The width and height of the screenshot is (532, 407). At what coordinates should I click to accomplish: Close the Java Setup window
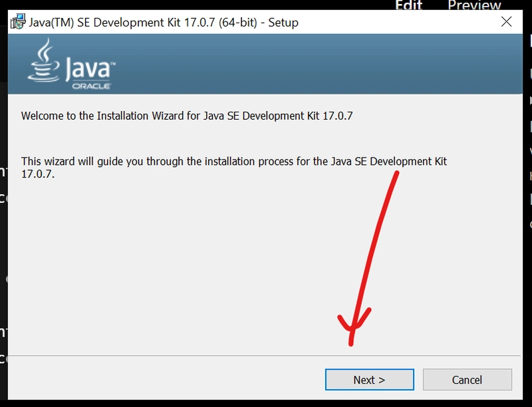[x=506, y=22]
